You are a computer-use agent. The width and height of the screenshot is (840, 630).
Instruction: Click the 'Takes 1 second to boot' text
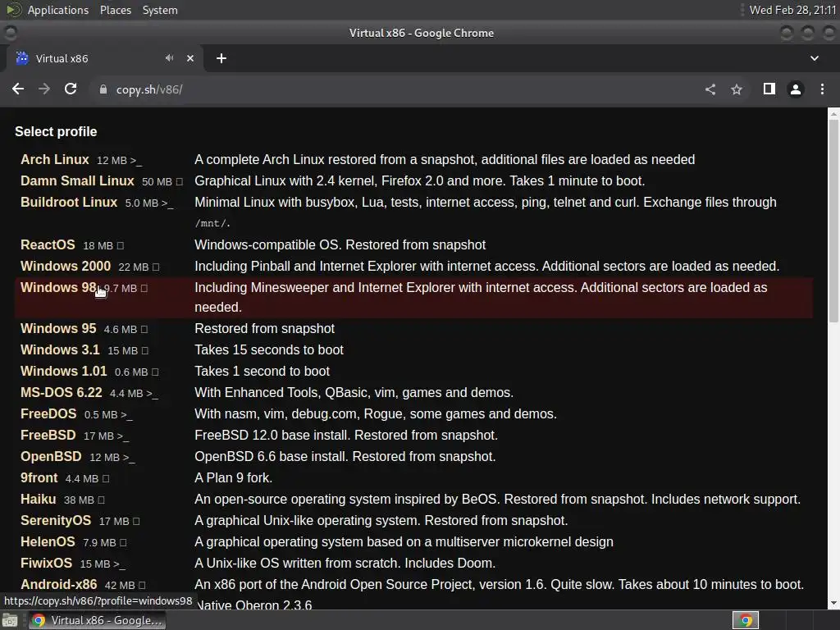(x=262, y=372)
